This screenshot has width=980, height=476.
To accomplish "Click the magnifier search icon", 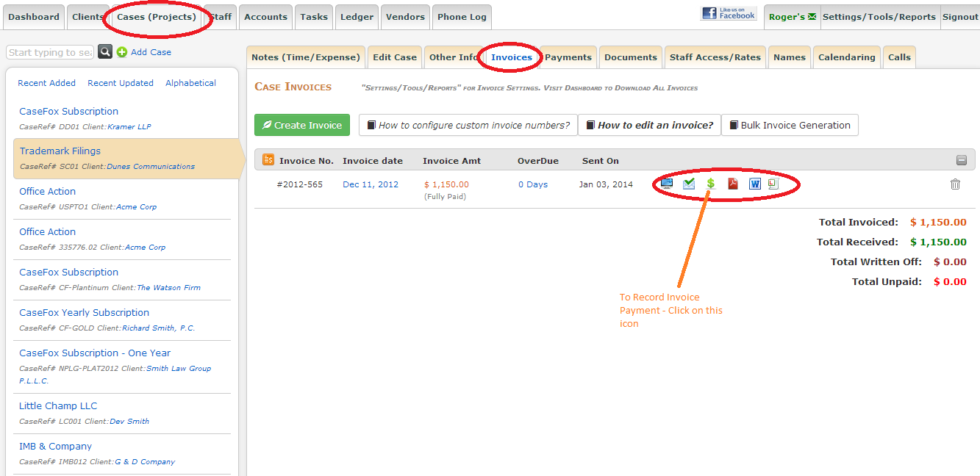I will (105, 52).
